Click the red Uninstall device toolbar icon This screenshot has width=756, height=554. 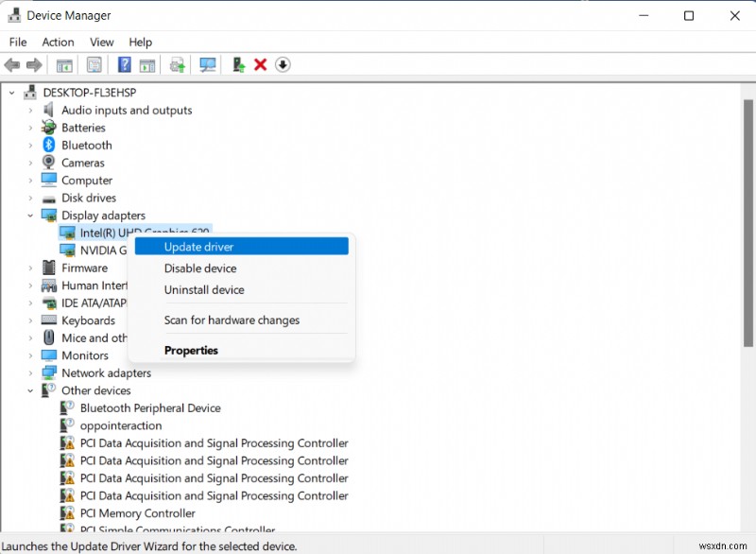[260, 64]
